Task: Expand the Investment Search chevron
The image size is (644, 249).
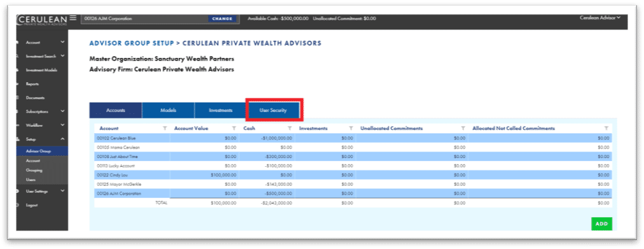Action: (62, 55)
